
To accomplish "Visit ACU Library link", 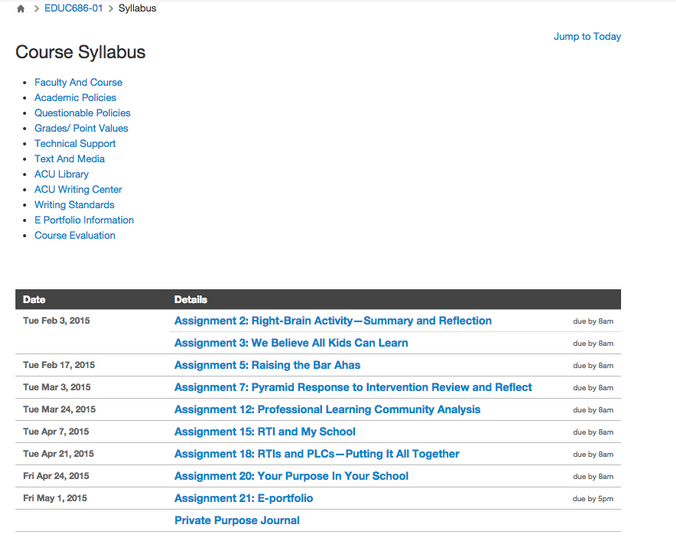I will pos(61,174).
